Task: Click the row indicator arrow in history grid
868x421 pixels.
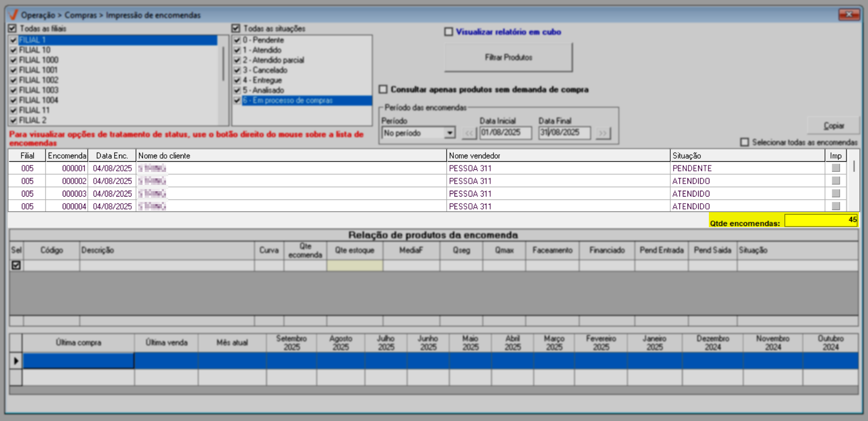Action: (x=16, y=361)
